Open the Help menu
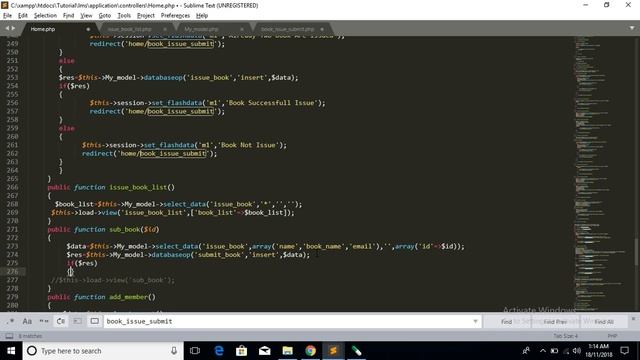 [202, 16]
